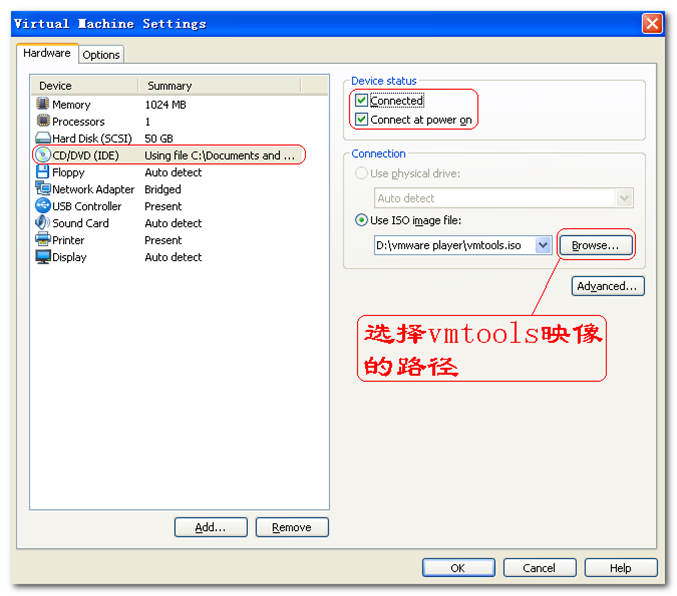This screenshot has height=596, width=677.
Task: Click into the ISO image file path field
Action: pyautogui.click(x=455, y=245)
